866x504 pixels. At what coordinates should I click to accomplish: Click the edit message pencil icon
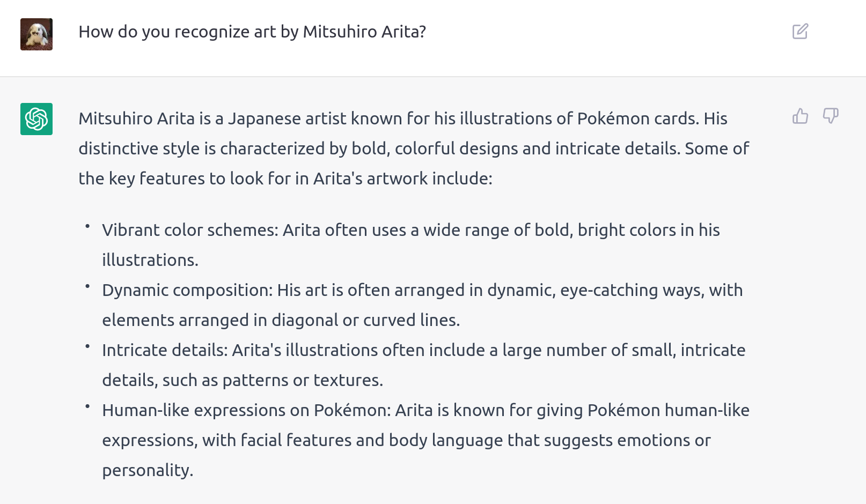pos(800,32)
